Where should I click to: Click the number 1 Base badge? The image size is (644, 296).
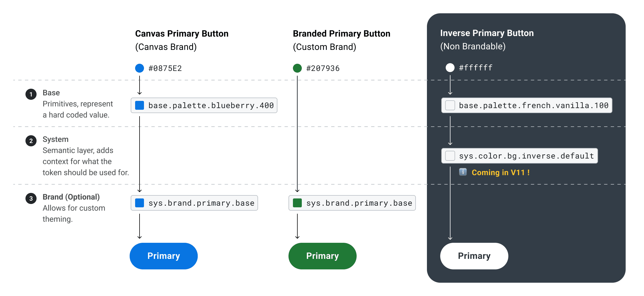click(x=31, y=94)
